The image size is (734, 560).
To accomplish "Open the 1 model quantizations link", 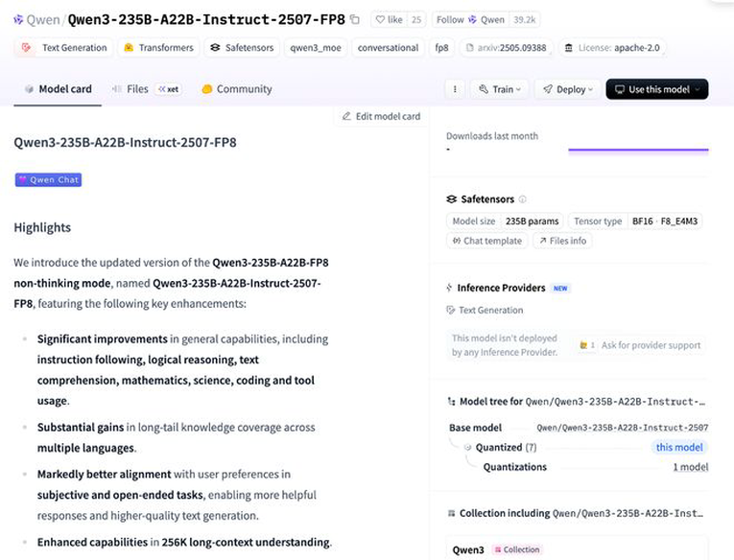I will (x=691, y=467).
